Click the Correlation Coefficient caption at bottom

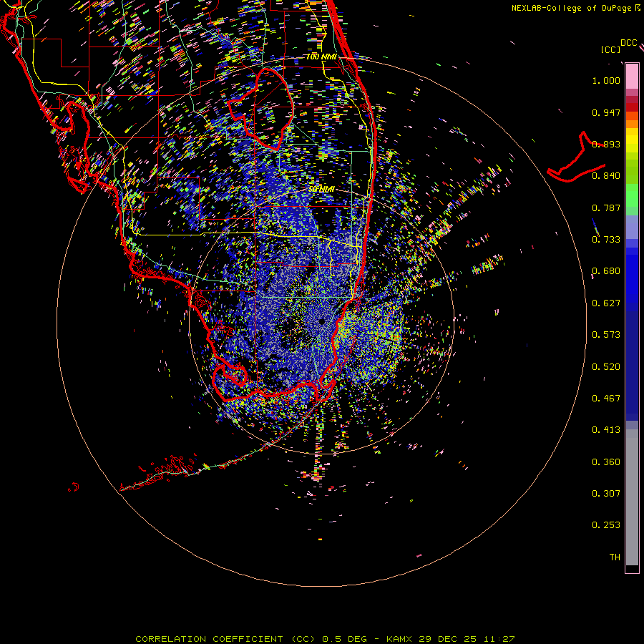pos(325,639)
